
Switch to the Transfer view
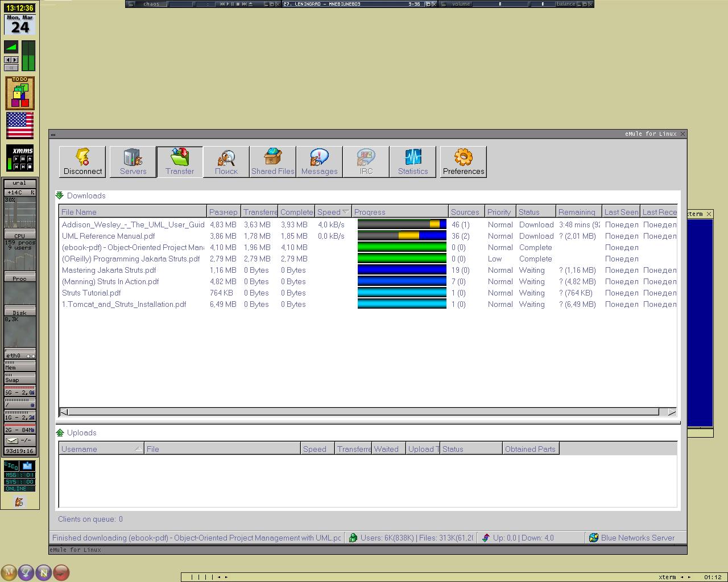[180, 162]
